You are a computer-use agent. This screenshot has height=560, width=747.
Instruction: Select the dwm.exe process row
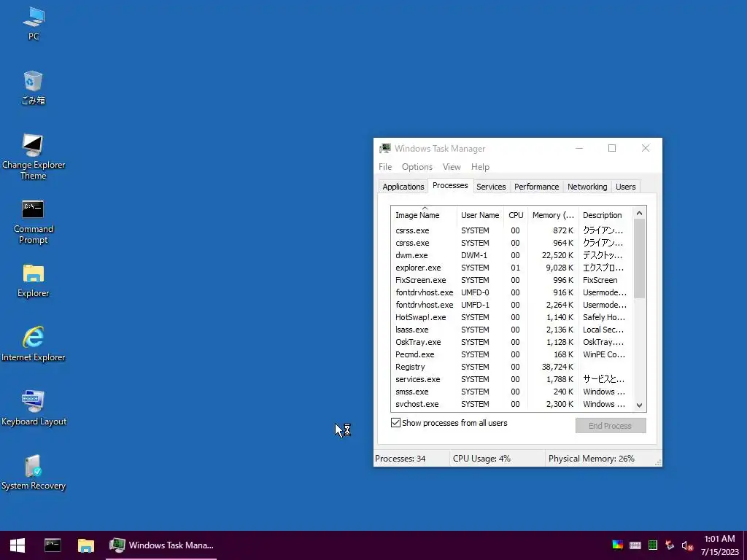pyautogui.click(x=511, y=255)
